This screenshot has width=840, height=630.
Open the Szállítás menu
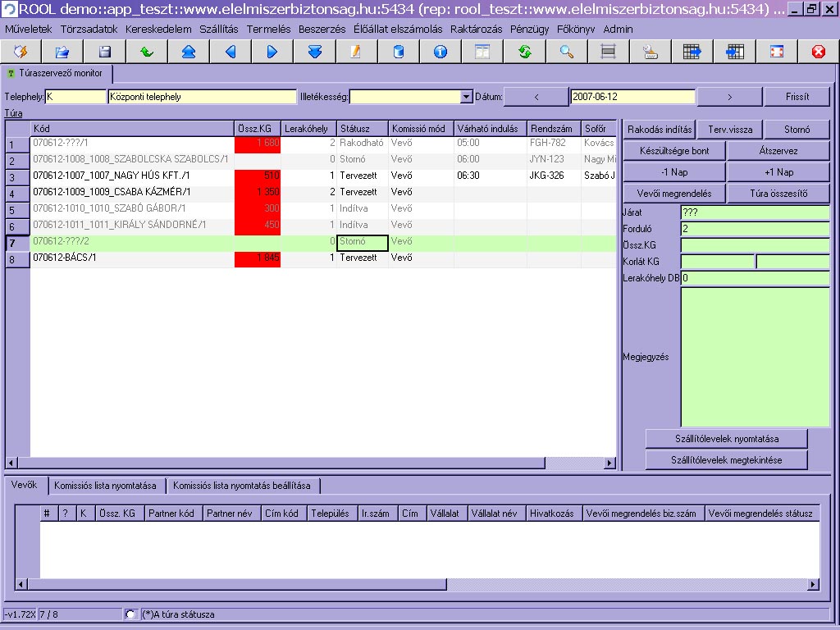tap(218, 29)
